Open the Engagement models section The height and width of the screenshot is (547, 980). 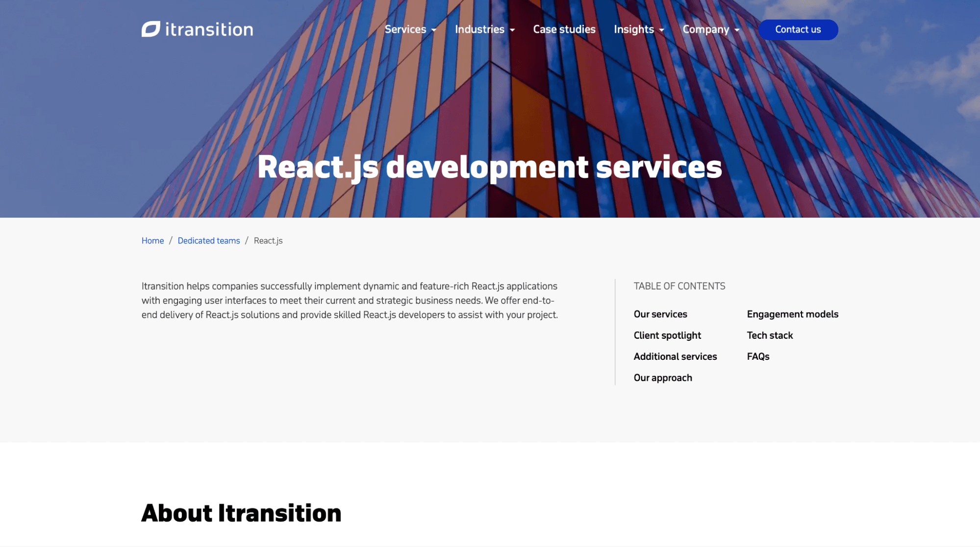[792, 314]
